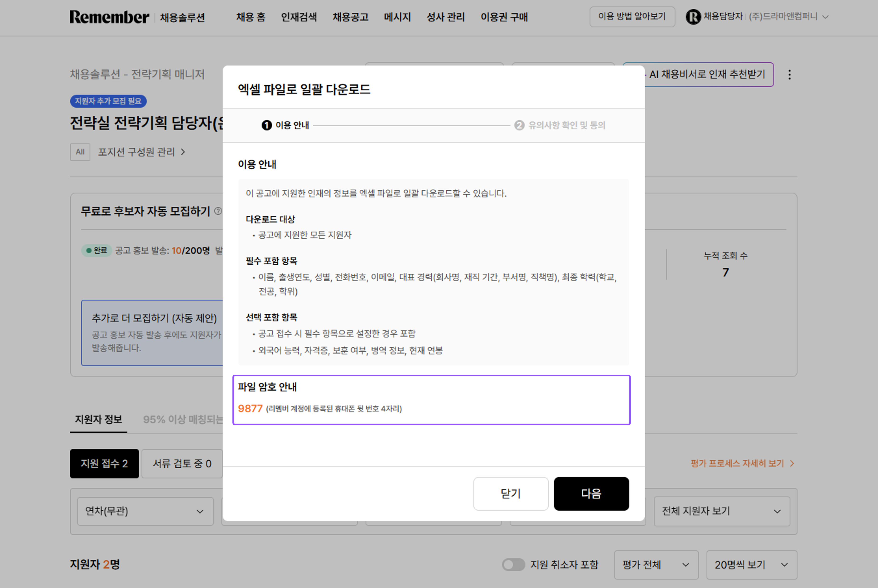878x588 pixels.
Task: Select the 인재검색 menu item
Action: point(299,17)
